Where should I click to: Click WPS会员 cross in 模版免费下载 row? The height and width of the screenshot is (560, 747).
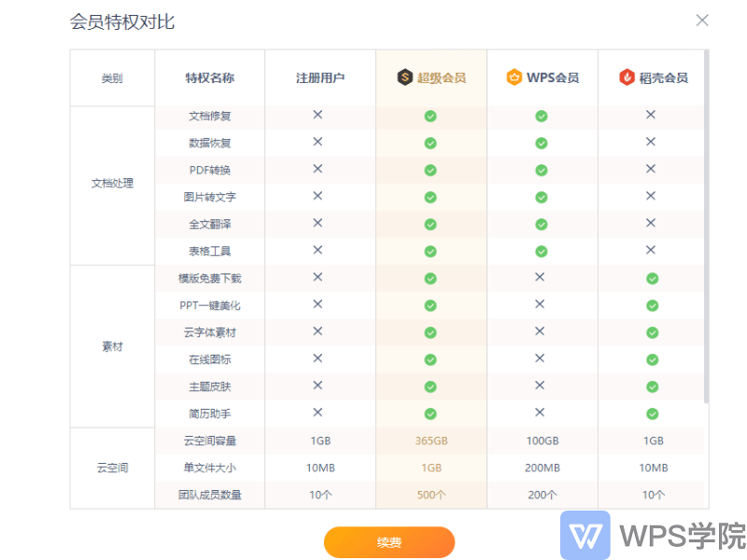pos(540,277)
